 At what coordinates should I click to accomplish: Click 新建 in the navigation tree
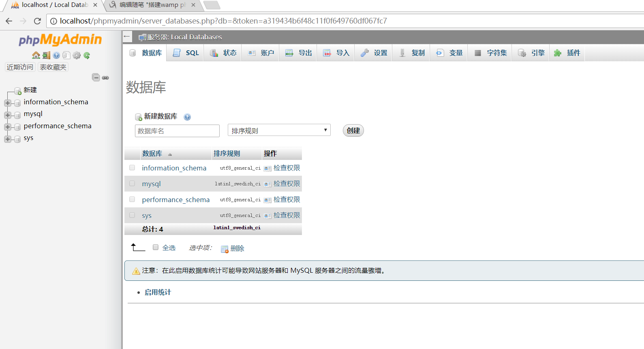coord(30,90)
